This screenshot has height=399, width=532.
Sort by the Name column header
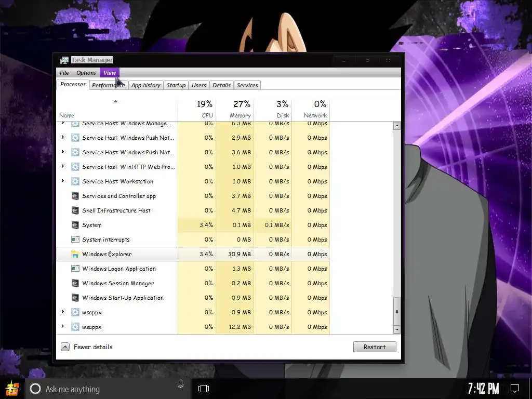point(117,109)
